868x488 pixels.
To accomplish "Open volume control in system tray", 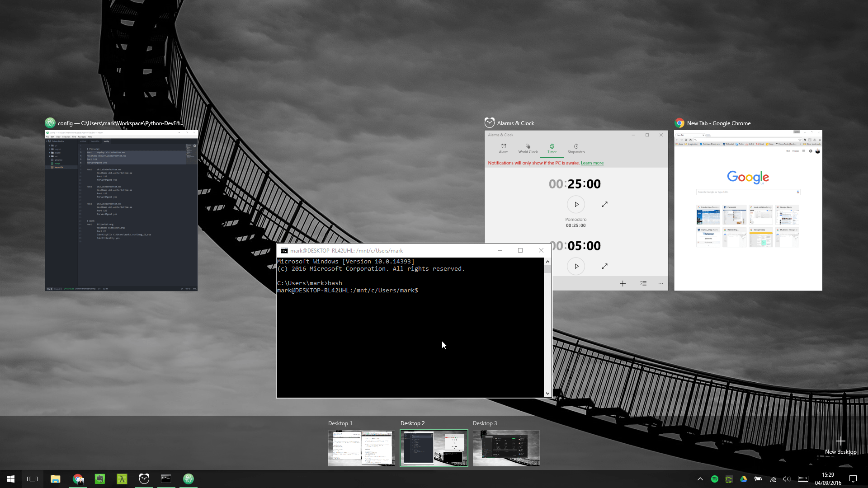I will (787, 479).
